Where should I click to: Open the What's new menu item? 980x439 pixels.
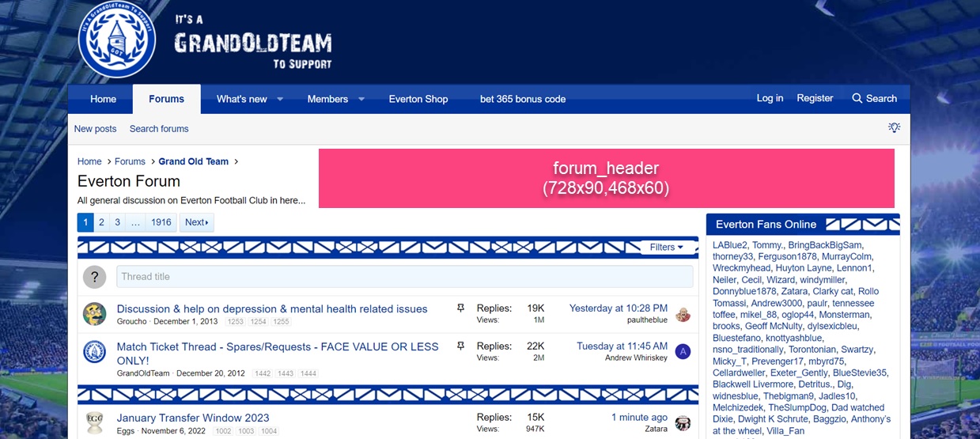pos(241,99)
